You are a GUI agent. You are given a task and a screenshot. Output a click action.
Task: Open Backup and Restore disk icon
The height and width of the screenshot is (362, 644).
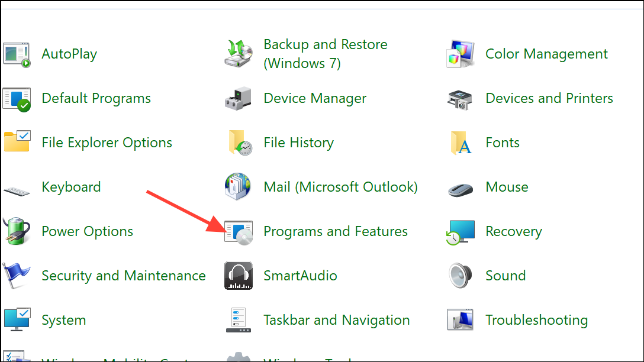tap(239, 54)
